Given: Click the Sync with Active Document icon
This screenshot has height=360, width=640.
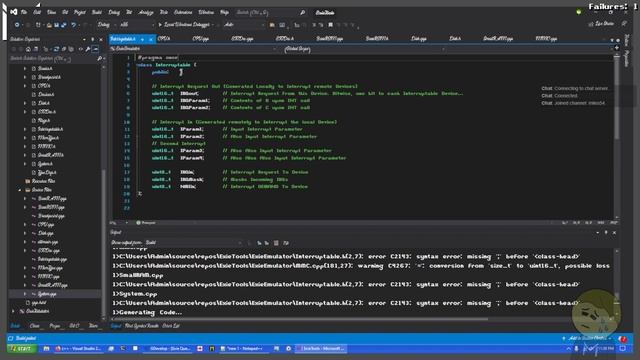Looking at the screenshot, I should (x=56, y=49).
